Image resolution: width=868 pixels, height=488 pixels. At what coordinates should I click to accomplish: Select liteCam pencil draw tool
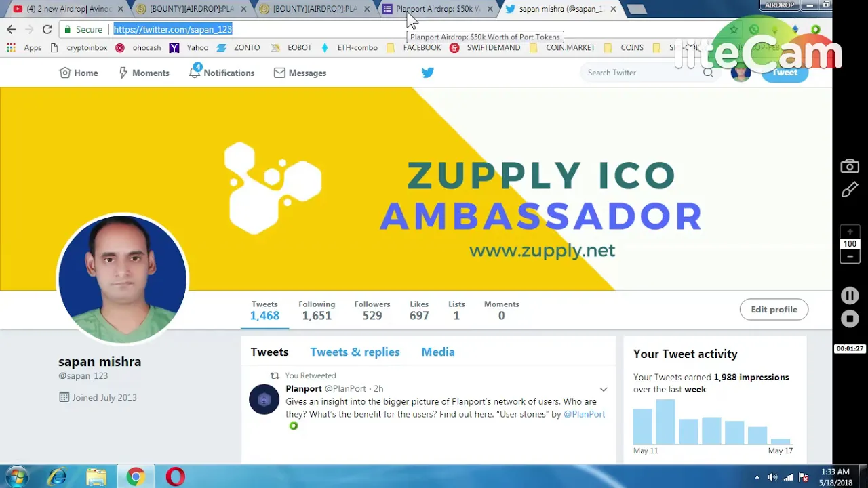850,190
